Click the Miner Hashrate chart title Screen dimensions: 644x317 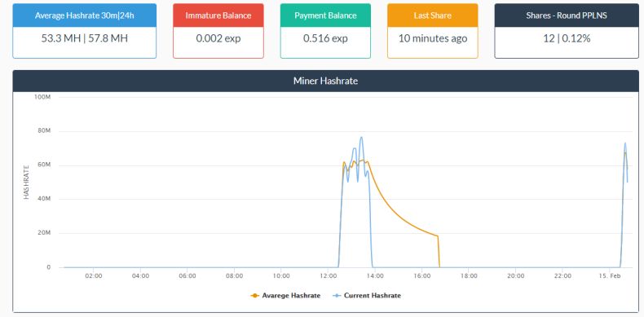[325, 81]
